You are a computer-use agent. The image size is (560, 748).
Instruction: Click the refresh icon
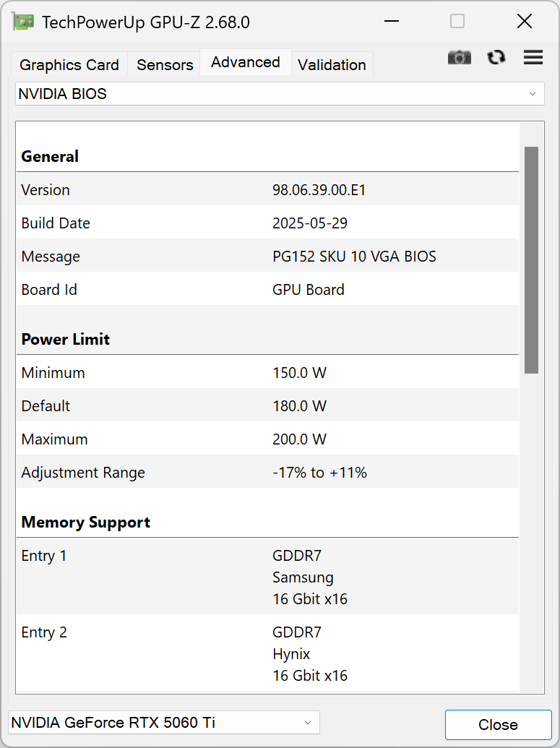point(496,58)
